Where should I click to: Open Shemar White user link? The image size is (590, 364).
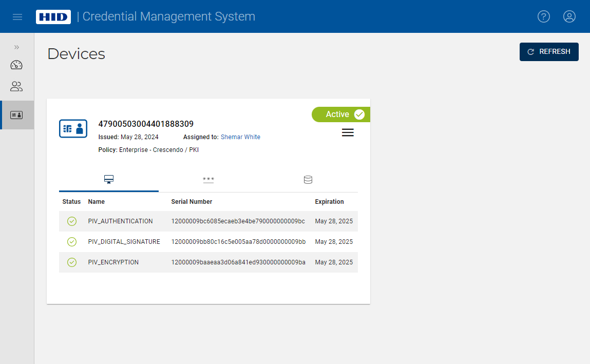point(240,137)
